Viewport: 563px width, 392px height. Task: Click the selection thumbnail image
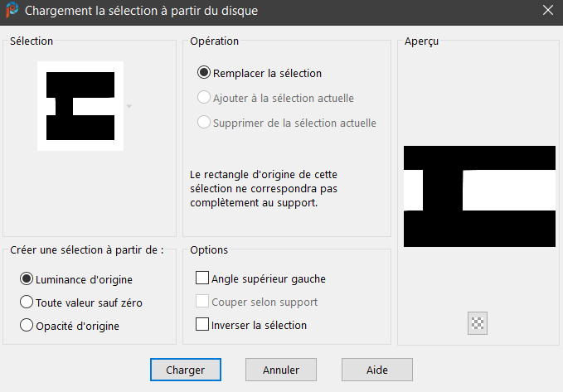point(80,106)
